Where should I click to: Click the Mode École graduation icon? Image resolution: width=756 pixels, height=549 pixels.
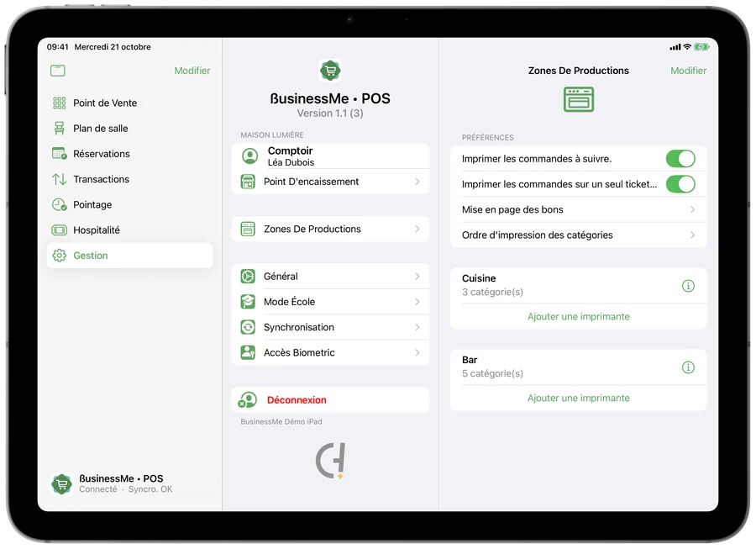tap(248, 302)
